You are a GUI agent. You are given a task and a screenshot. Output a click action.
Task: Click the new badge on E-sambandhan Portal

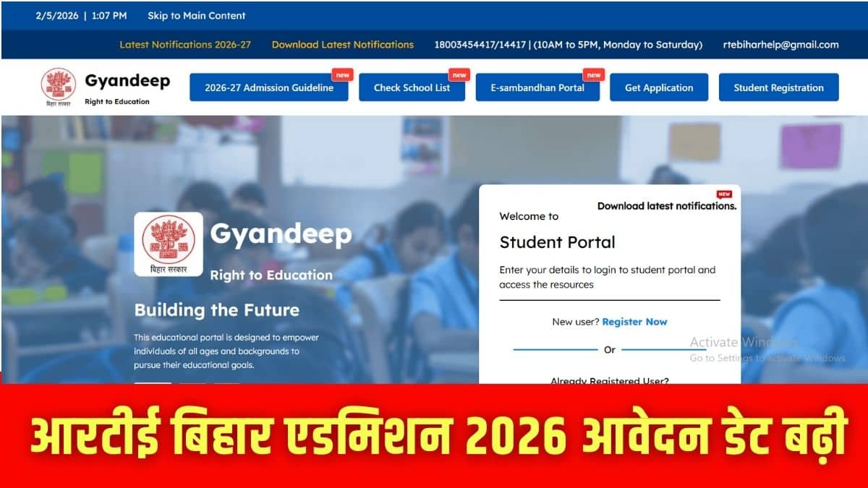click(x=594, y=74)
